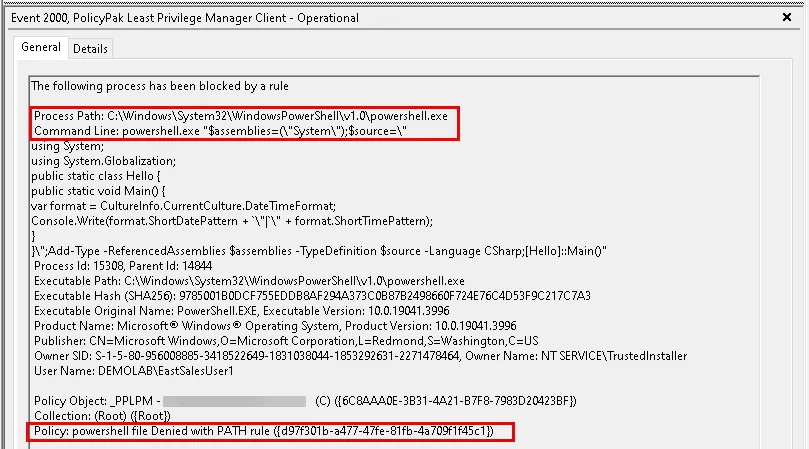Image resolution: width=809 pixels, height=449 pixels.
Task: Click the Executable Hash (SHA256) line
Action: tap(312, 296)
